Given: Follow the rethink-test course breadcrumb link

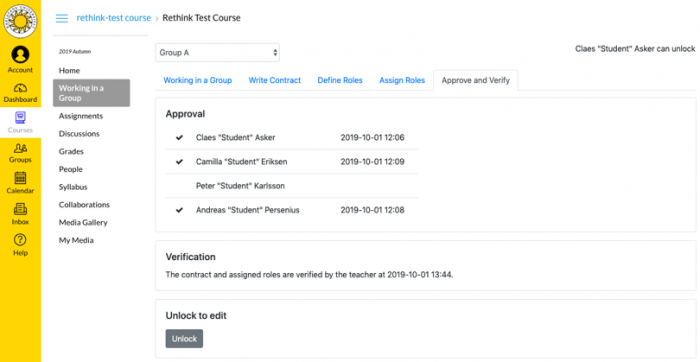Looking at the screenshot, I should tap(114, 18).
